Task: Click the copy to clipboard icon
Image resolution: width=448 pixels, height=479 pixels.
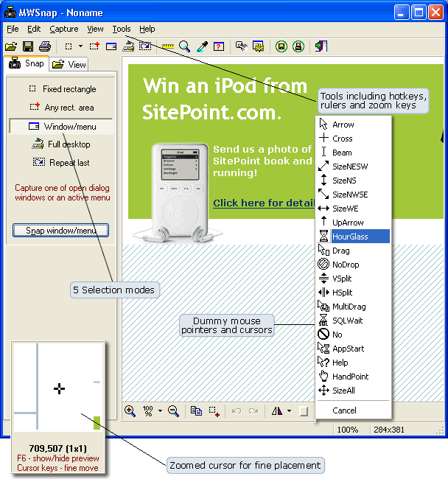Action: (196, 411)
